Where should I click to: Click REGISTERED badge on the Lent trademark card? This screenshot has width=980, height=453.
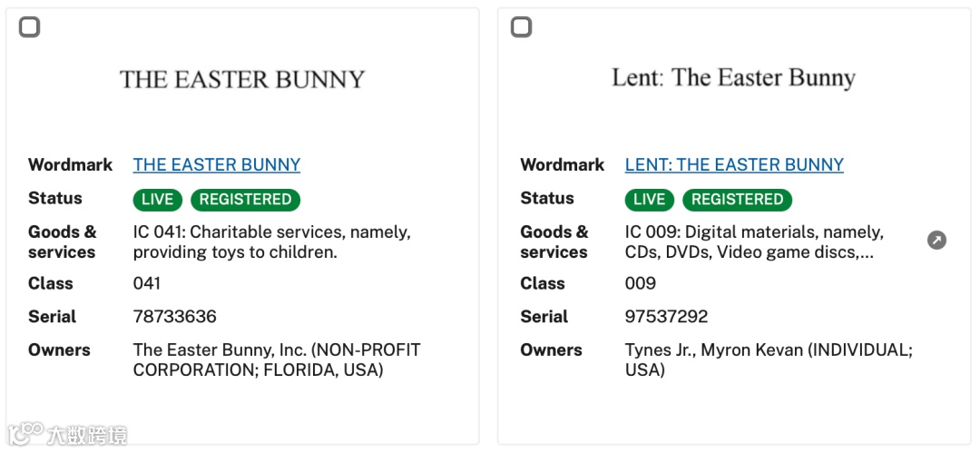click(x=737, y=200)
